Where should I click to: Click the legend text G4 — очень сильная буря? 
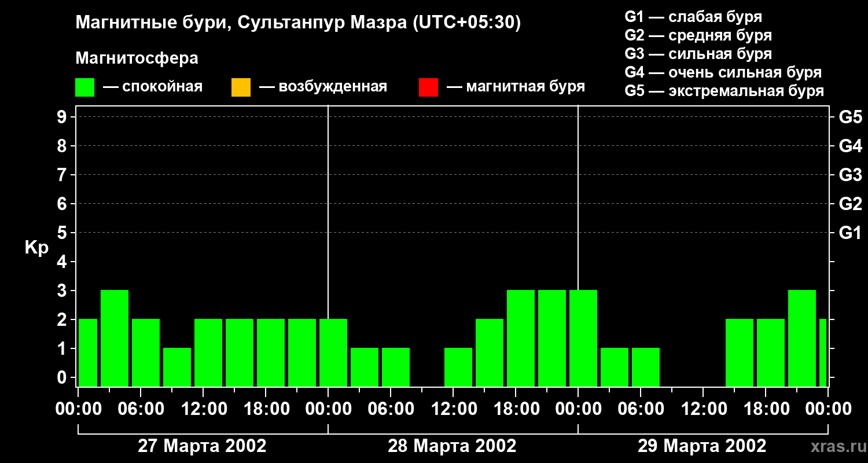coord(723,72)
